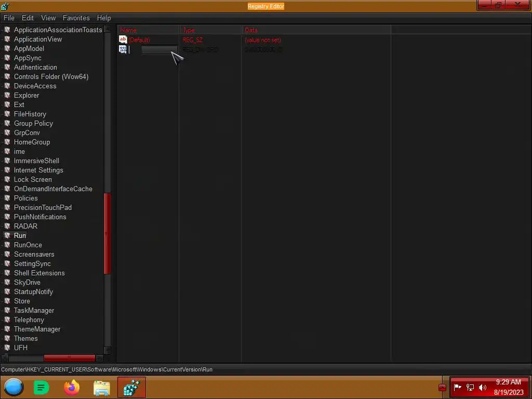Select the Shell Extensions key
Viewport: 532px width, 399px height.
point(39,273)
